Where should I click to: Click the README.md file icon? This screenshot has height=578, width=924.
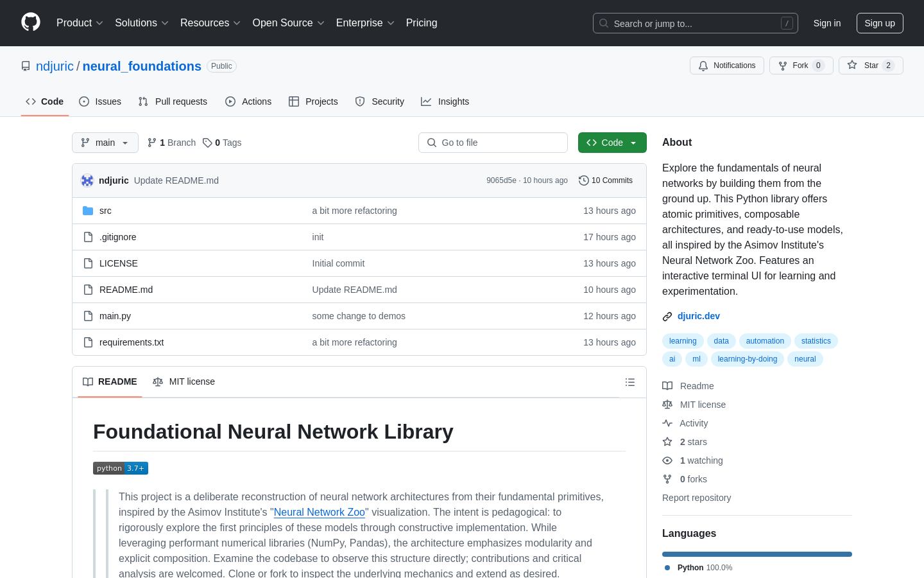pyautogui.click(x=88, y=290)
